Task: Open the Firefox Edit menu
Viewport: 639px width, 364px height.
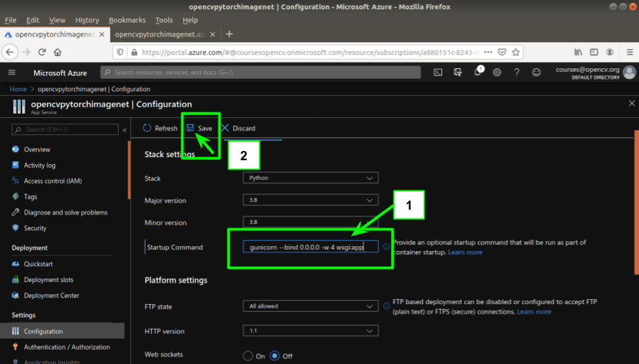Action: click(x=32, y=20)
